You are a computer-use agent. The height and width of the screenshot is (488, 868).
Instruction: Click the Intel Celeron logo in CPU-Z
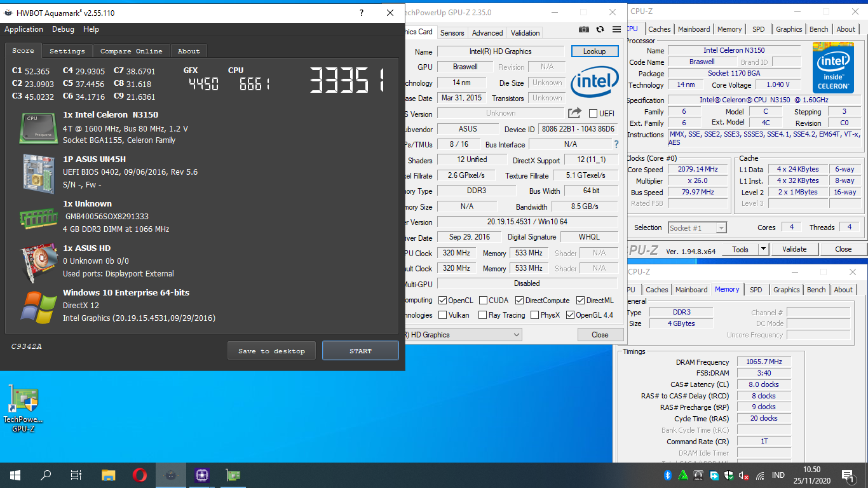click(833, 68)
